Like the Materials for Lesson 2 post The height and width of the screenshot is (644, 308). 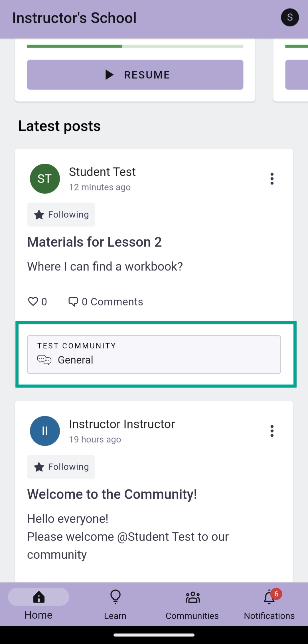tap(37, 302)
